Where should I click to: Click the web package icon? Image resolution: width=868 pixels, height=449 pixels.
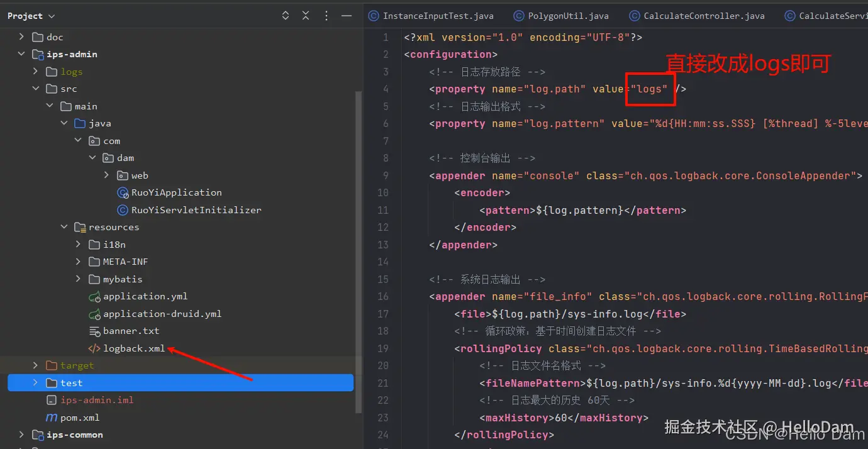[x=123, y=175]
